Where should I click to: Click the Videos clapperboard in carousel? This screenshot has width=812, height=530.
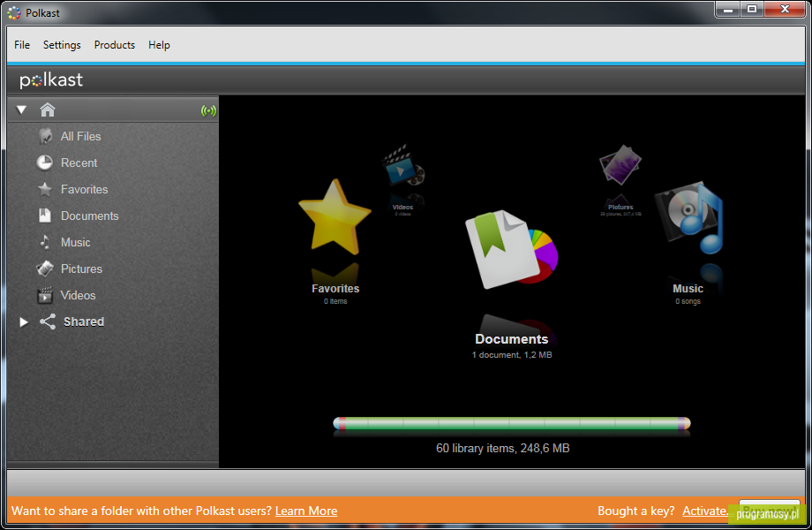403,165
